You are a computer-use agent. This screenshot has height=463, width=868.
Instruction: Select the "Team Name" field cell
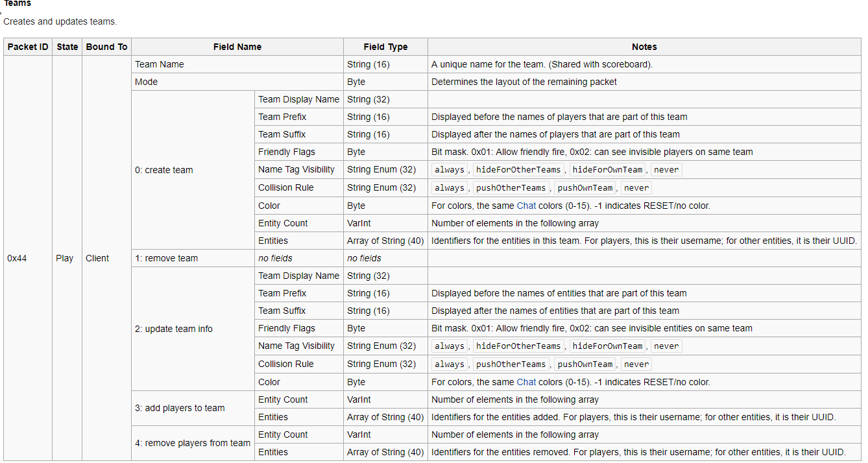[x=237, y=64]
